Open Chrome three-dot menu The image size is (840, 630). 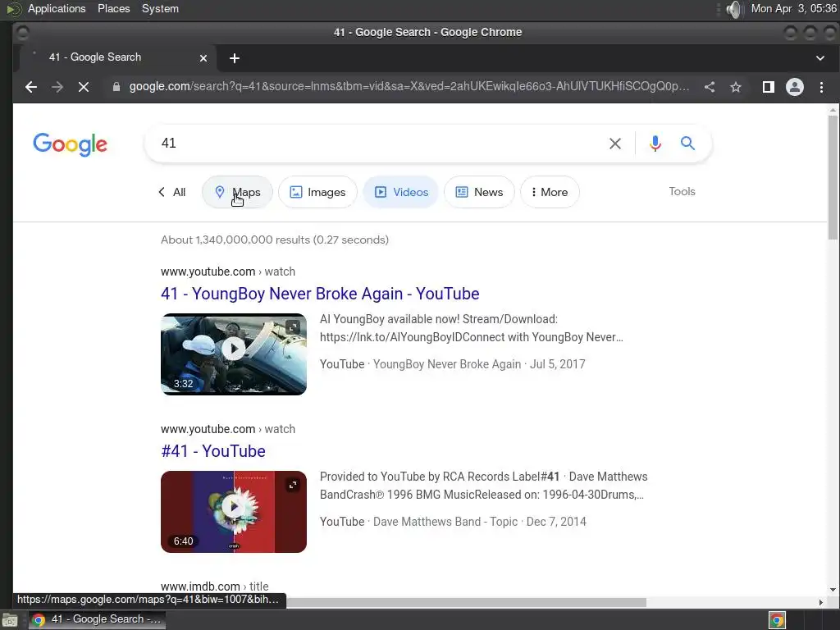click(x=821, y=87)
